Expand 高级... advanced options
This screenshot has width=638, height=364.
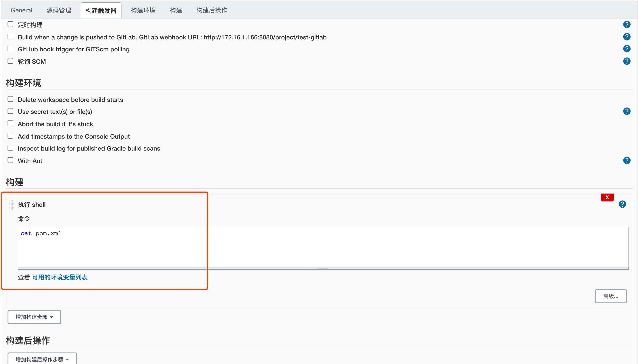click(x=611, y=296)
